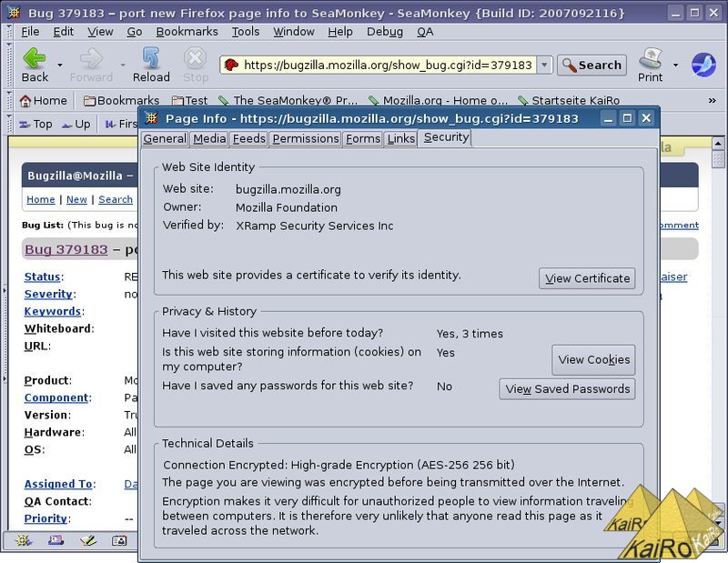Click the Severity link in the bug page

click(x=48, y=294)
